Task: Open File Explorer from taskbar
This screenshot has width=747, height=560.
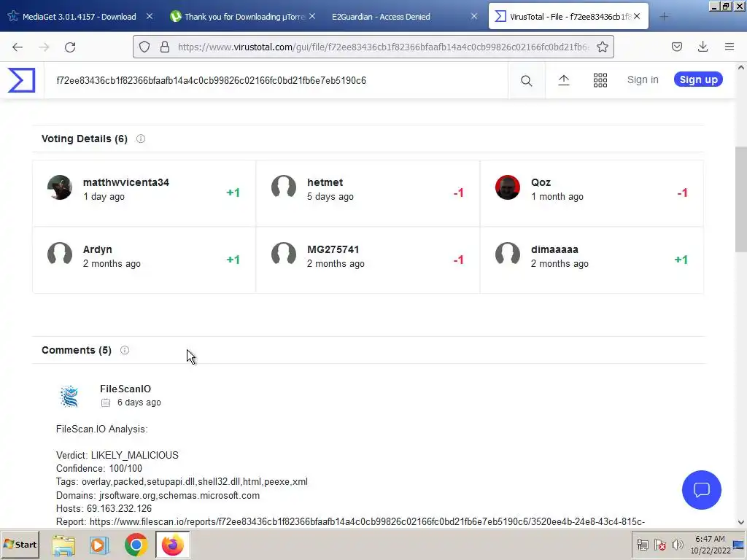Action: (x=63, y=545)
